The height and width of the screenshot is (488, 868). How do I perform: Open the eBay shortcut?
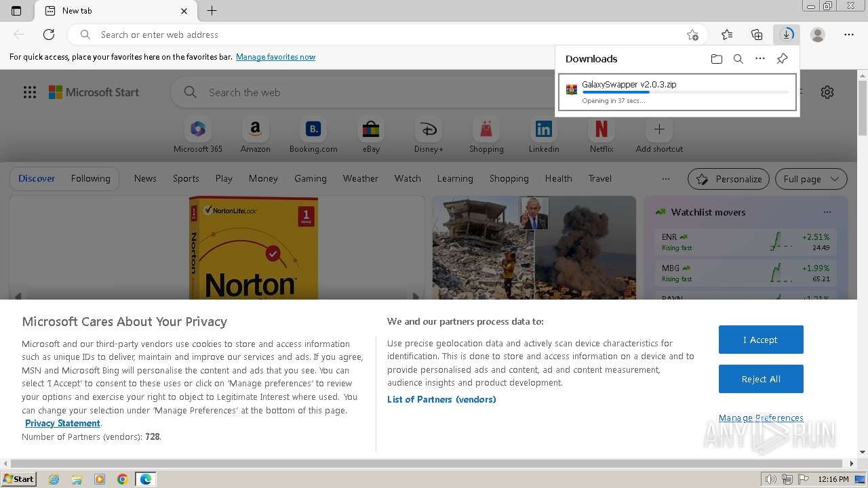(371, 135)
